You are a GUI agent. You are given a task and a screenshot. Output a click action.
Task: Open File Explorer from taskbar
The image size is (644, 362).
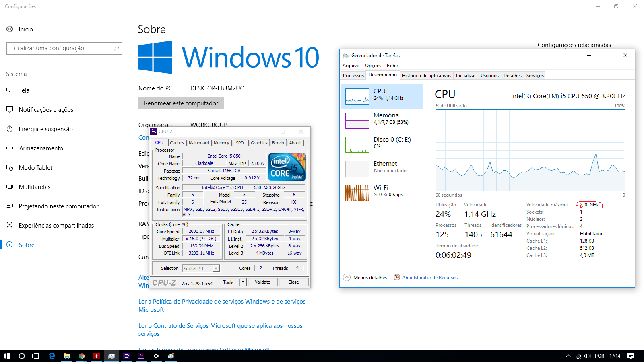tap(67, 356)
